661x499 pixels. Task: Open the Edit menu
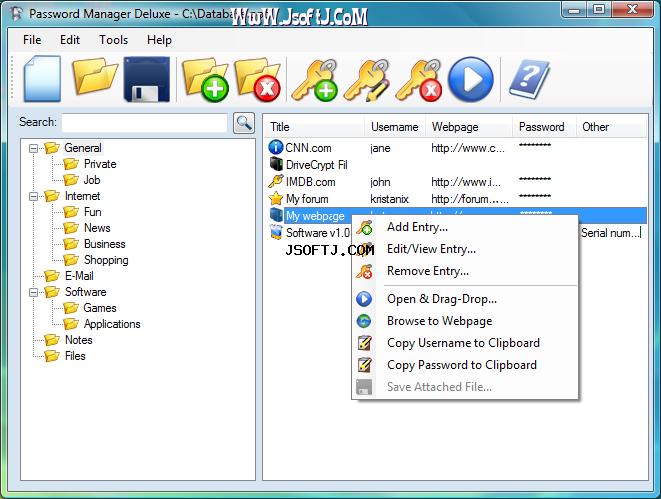70,40
